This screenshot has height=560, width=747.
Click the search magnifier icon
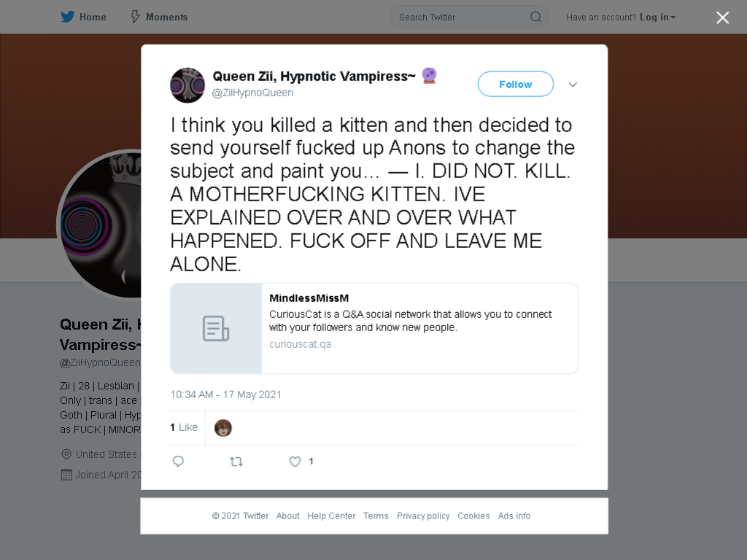click(x=535, y=17)
